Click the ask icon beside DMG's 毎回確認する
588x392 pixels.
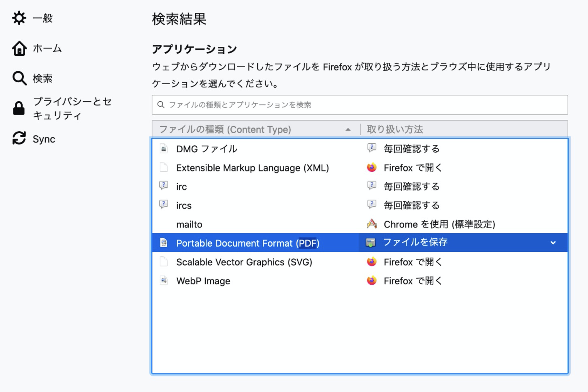372,148
